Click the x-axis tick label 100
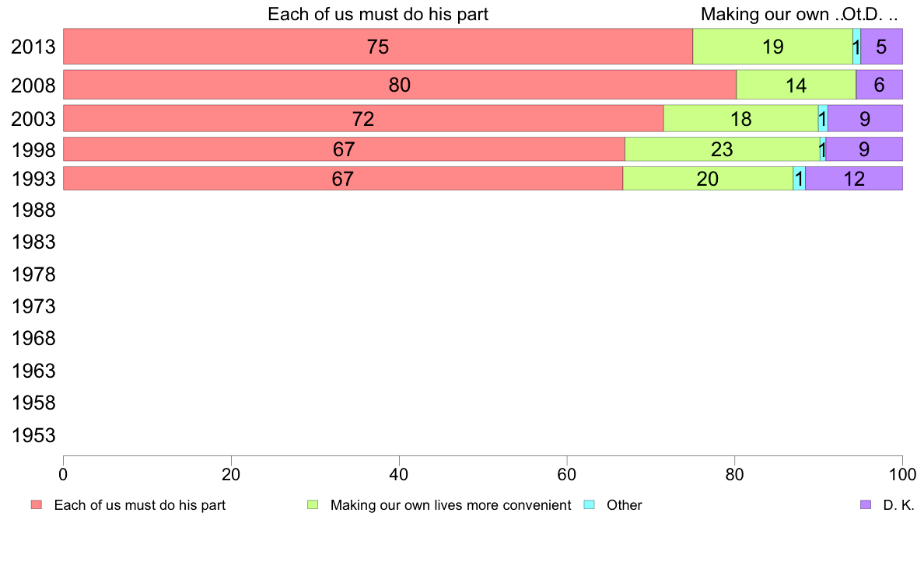924x572 pixels. pos(902,474)
